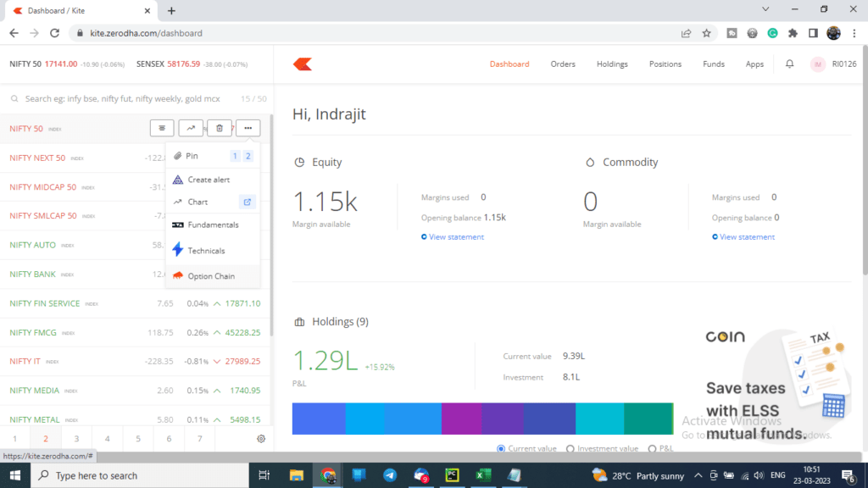This screenshot has height=488, width=868.
Task: Open the notifications bell icon
Action: (789, 64)
